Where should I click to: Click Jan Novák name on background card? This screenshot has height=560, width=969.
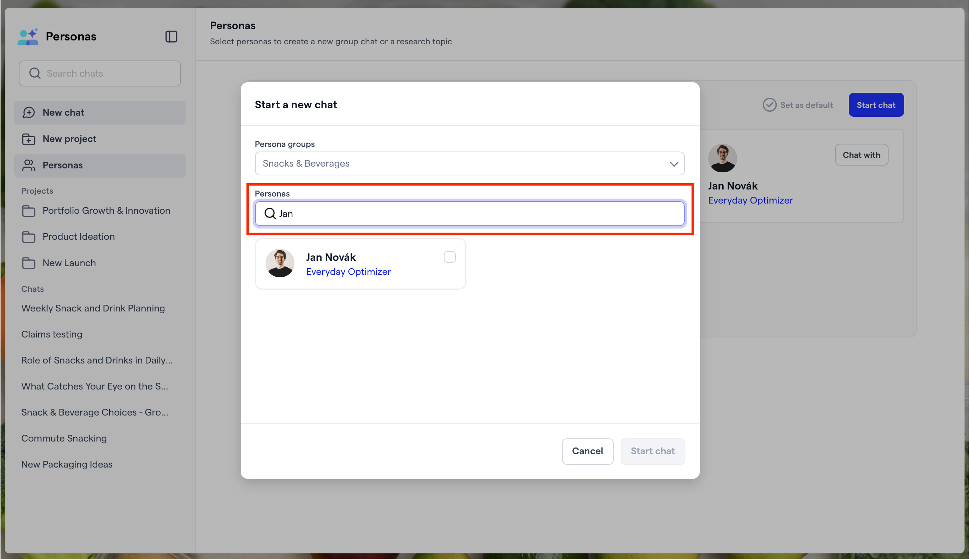click(x=733, y=186)
